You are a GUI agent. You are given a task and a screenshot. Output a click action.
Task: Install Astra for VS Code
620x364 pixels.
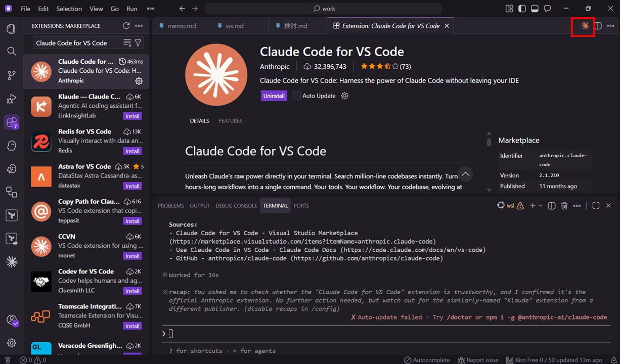tap(132, 186)
